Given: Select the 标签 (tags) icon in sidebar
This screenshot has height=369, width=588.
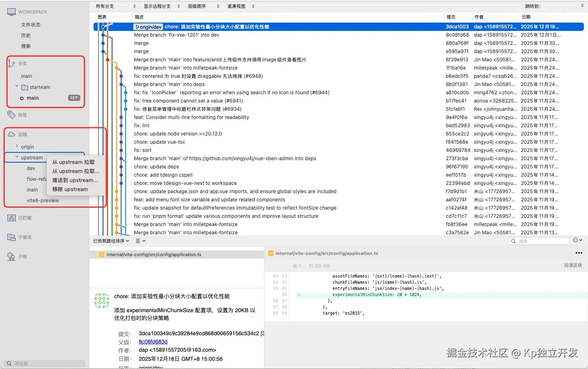Looking at the screenshot, I should [11, 114].
